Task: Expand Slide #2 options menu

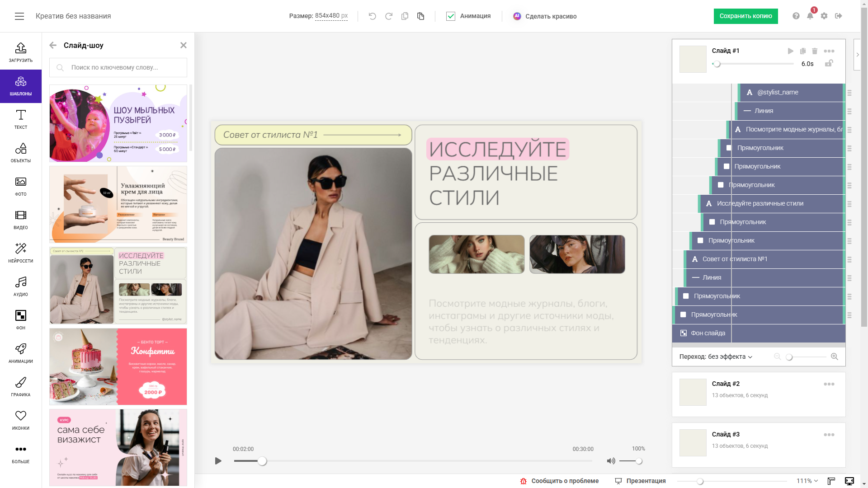Action: [x=829, y=384]
